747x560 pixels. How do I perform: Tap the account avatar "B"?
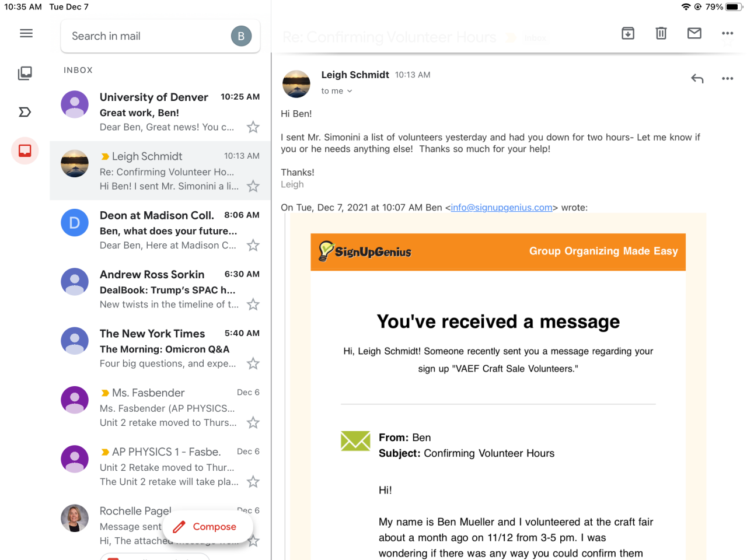click(x=241, y=36)
